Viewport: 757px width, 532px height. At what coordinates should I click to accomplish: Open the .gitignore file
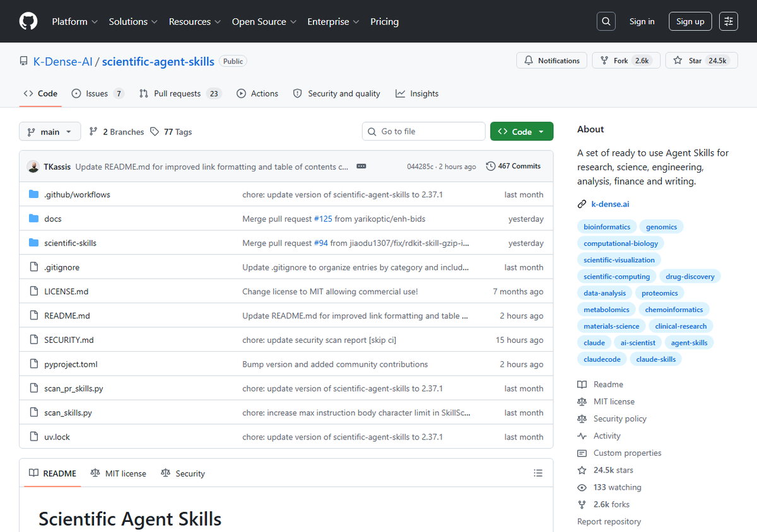tap(62, 267)
